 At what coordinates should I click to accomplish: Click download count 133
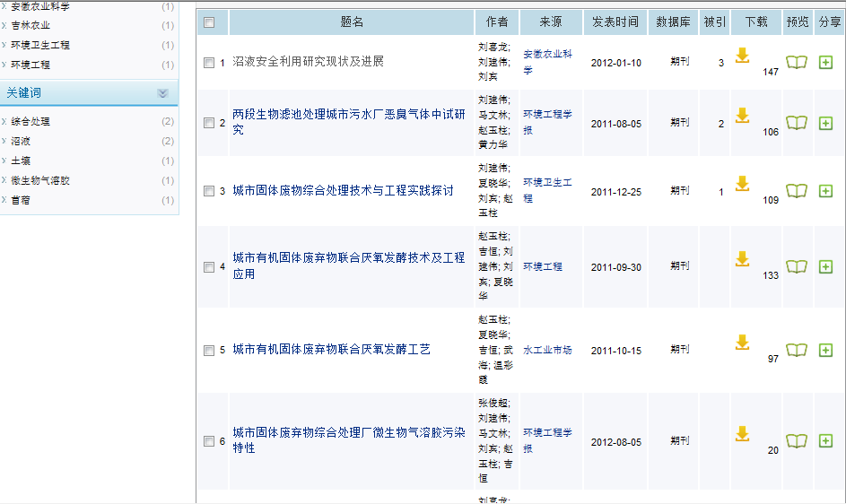click(x=771, y=275)
